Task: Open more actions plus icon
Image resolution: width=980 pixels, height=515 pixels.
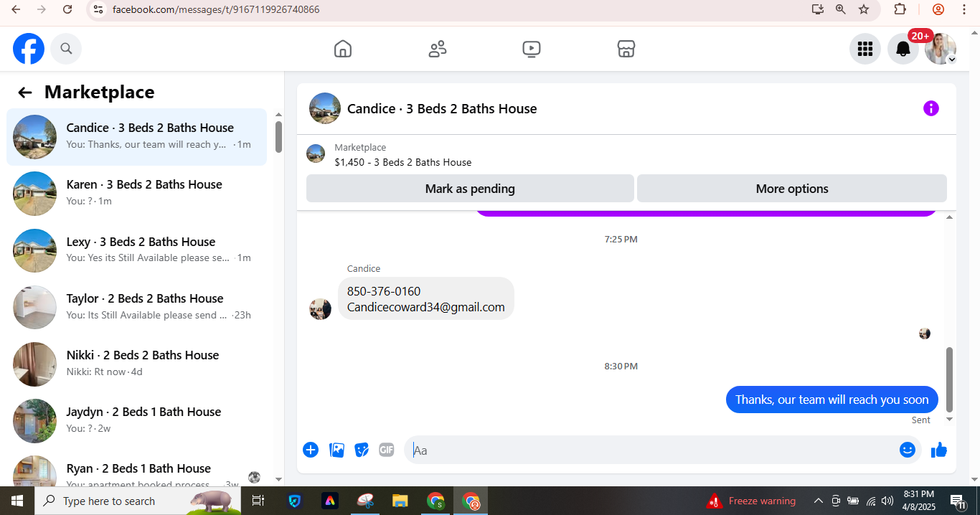Action: (311, 450)
